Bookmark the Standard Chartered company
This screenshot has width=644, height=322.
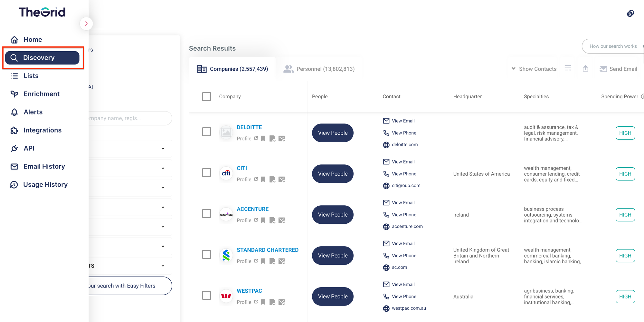(x=263, y=261)
